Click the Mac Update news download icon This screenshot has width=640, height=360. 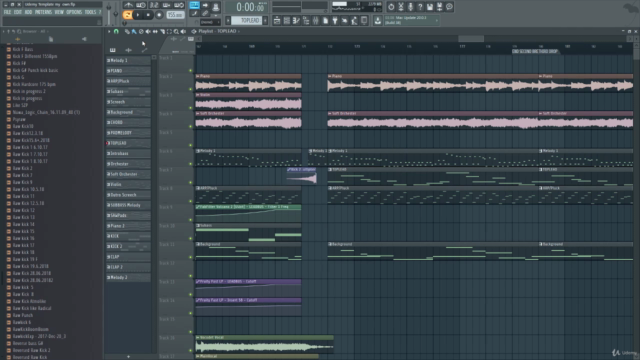[378, 20]
